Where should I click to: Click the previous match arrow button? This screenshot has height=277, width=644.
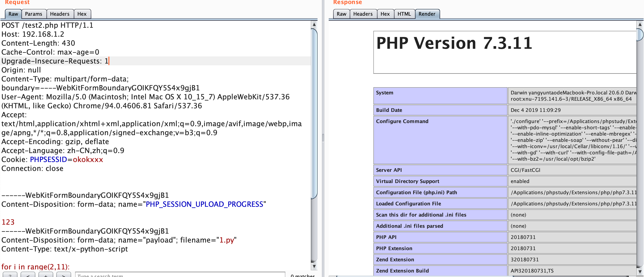[28, 275]
